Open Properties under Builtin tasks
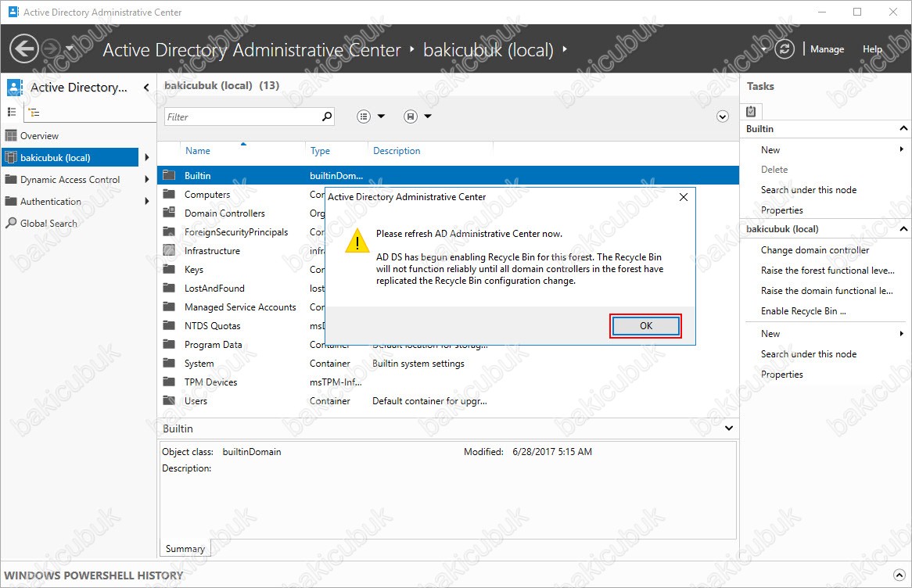Image resolution: width=912 pixels, height=588 pixels. pyautogui.click(x=781, y=210)
